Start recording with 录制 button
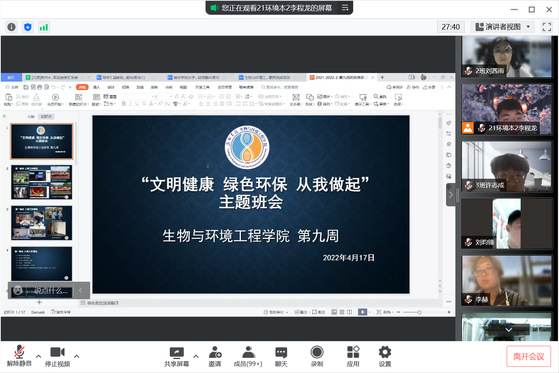This screenshot has height=373, width=559. click(x=317, y=357)
